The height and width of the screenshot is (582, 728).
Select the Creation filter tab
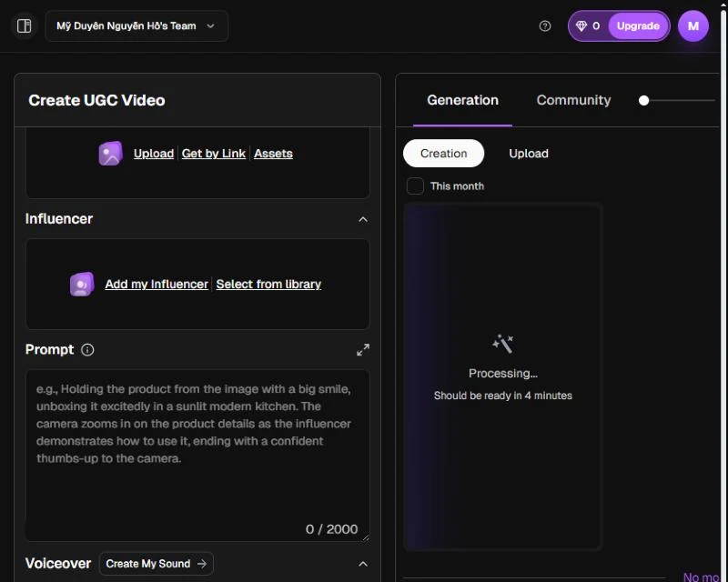tap(444, 153)
